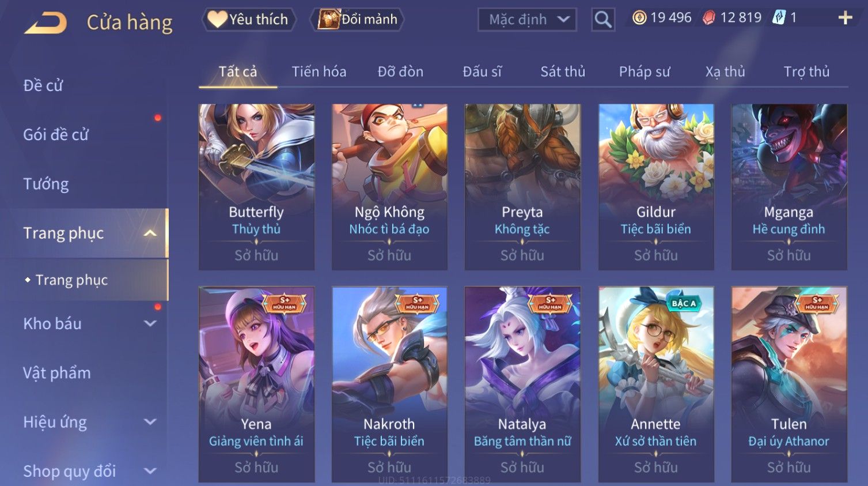Expand the Hiệu ứng sidebar section

pos(150,422)
